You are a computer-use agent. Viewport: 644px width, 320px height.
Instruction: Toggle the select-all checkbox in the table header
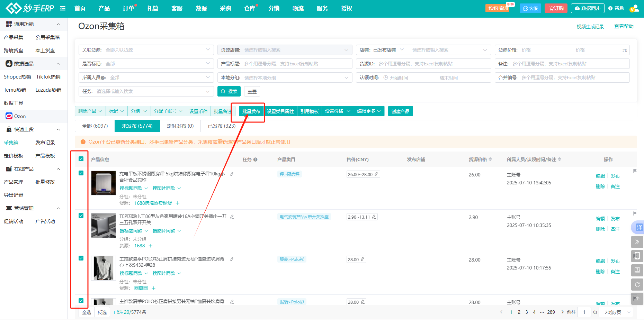[81, 159]
